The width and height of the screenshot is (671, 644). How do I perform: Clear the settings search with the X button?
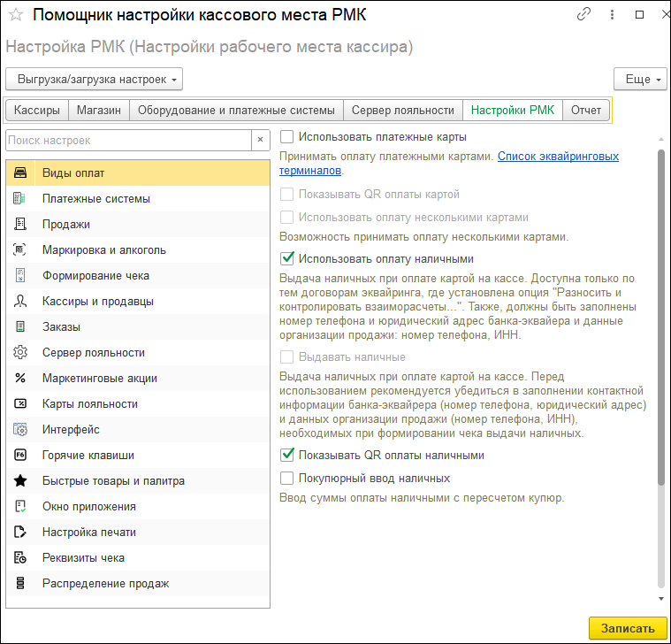coord(260,140)
